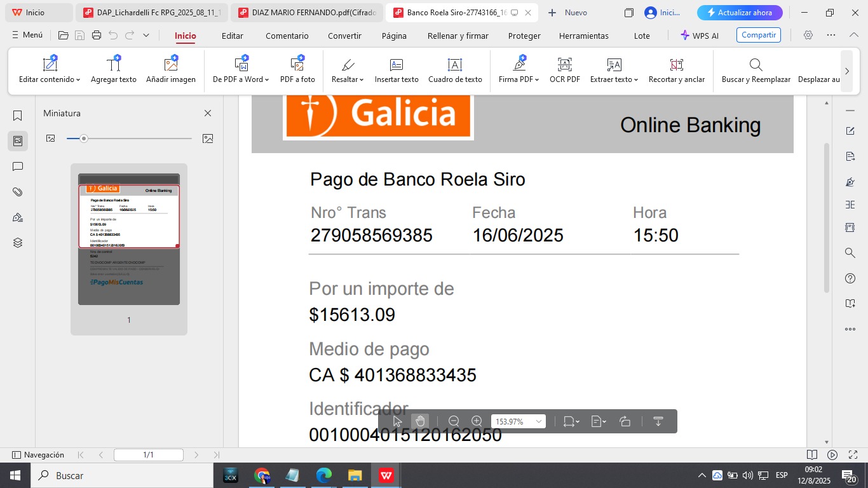Adjust the thumbnail size slider
The width and height of the screenshot is (868, 488).
click(x=83, y=139)
